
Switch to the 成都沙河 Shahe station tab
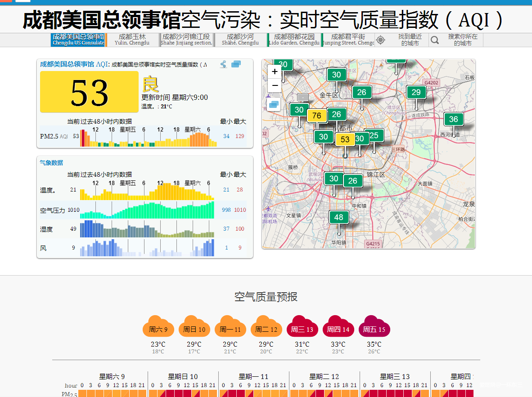240,40
